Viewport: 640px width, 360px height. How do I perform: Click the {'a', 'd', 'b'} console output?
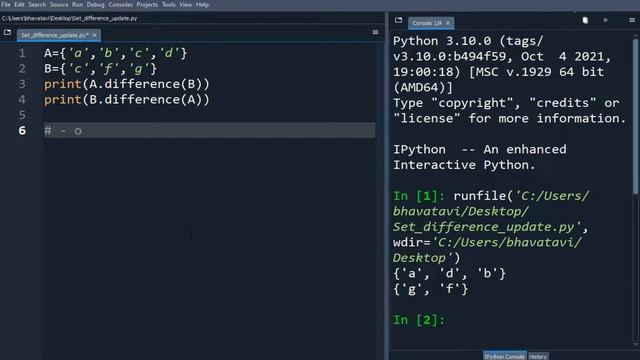pos(449,273)
